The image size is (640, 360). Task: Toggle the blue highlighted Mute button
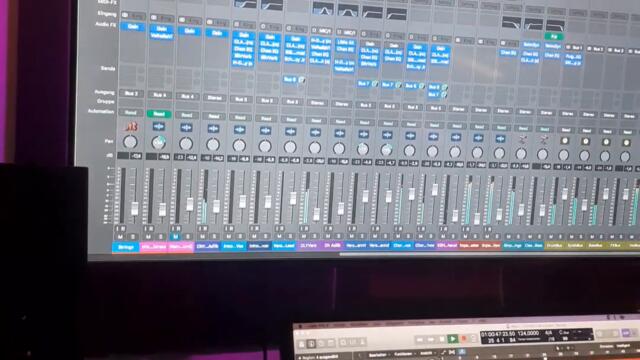point(176,236)
